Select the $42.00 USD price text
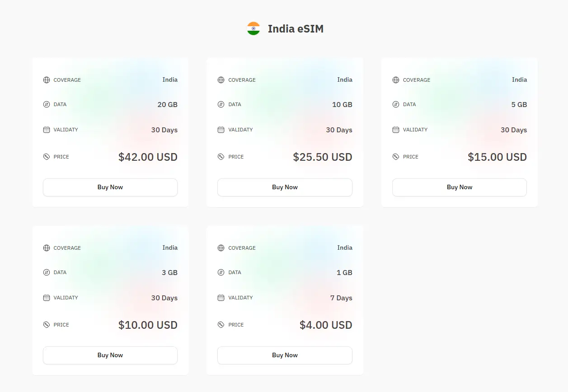568x392 pixels. tap(148, 157)
